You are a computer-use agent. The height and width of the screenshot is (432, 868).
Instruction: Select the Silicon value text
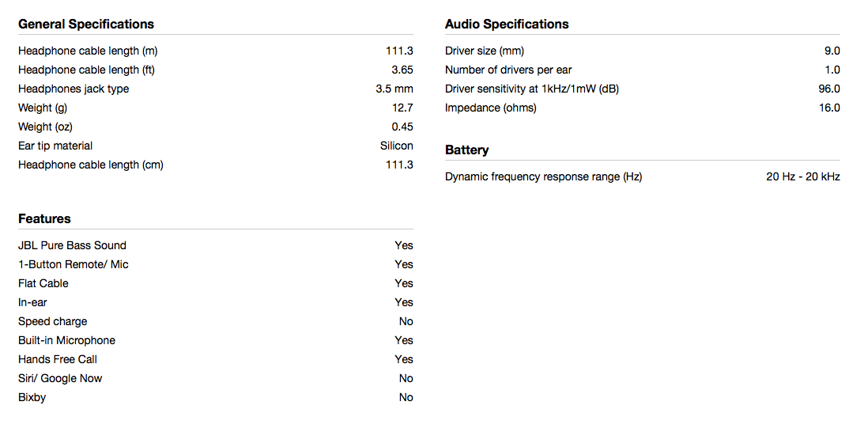[396, 146]
